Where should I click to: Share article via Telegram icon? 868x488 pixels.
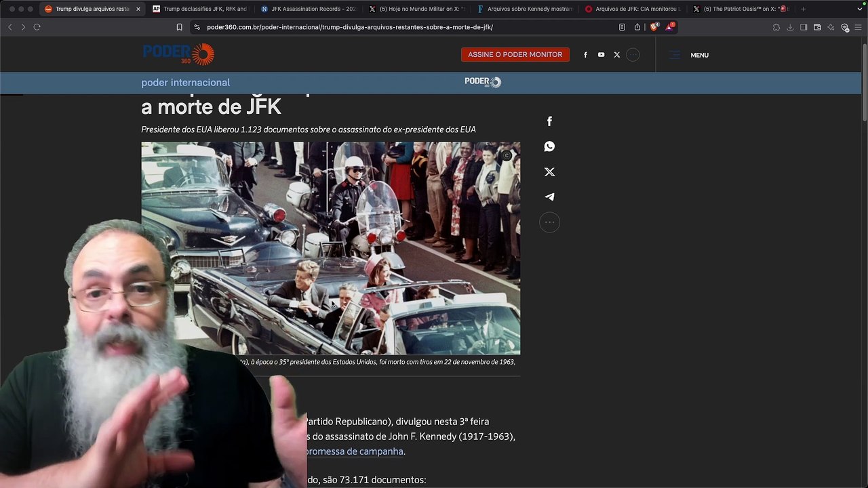[x=549, y=197]
